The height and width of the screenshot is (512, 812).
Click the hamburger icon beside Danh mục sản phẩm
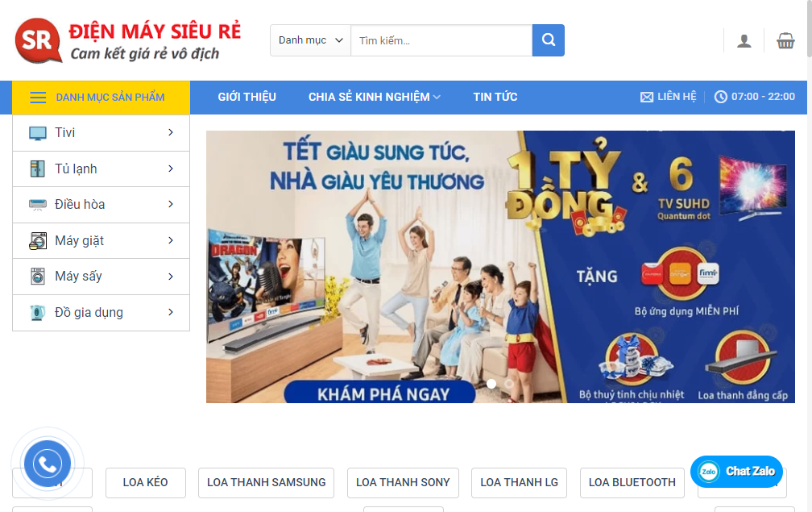click(x=38, y=98)
